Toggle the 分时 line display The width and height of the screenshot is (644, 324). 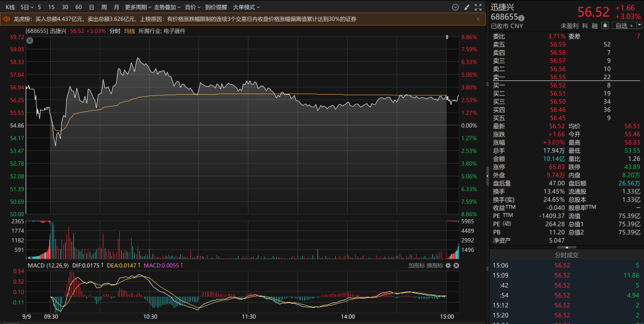[x=115, y=31]
